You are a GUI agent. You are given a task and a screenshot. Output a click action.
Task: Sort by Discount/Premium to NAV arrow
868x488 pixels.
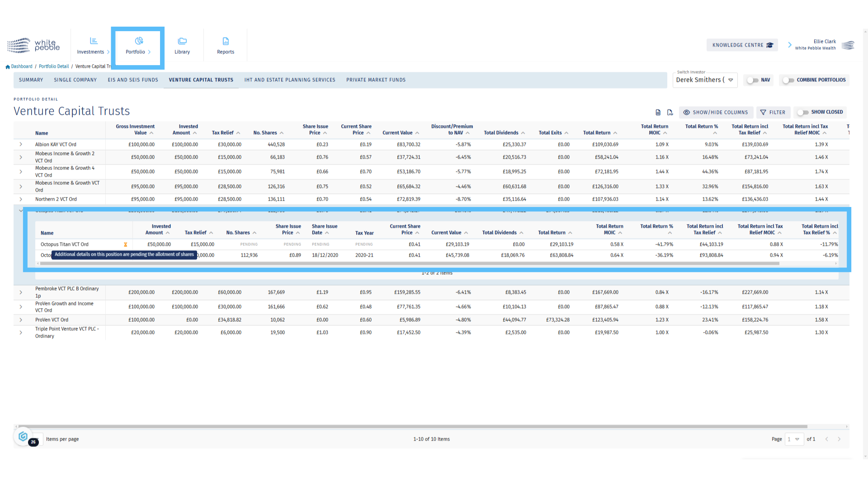tap(468, 133)
